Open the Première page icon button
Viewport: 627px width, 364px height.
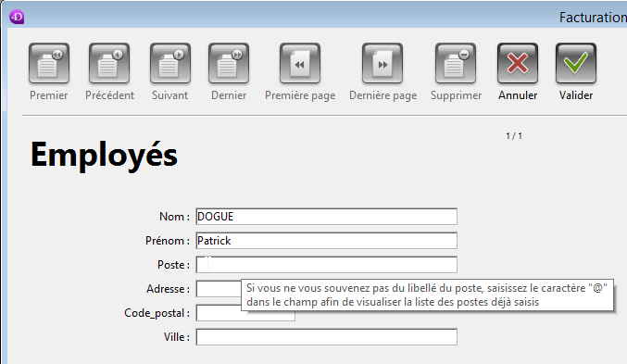[x=300, y=64]
